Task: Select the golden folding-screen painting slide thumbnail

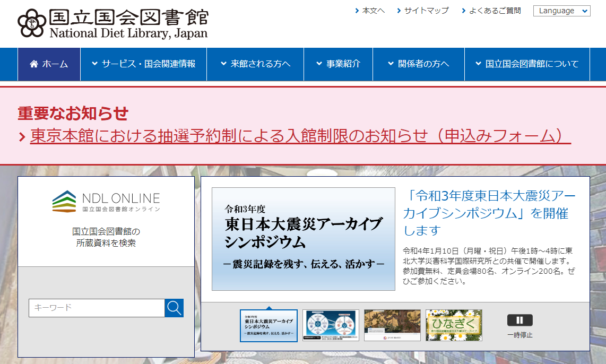Action: coord(392,325)
